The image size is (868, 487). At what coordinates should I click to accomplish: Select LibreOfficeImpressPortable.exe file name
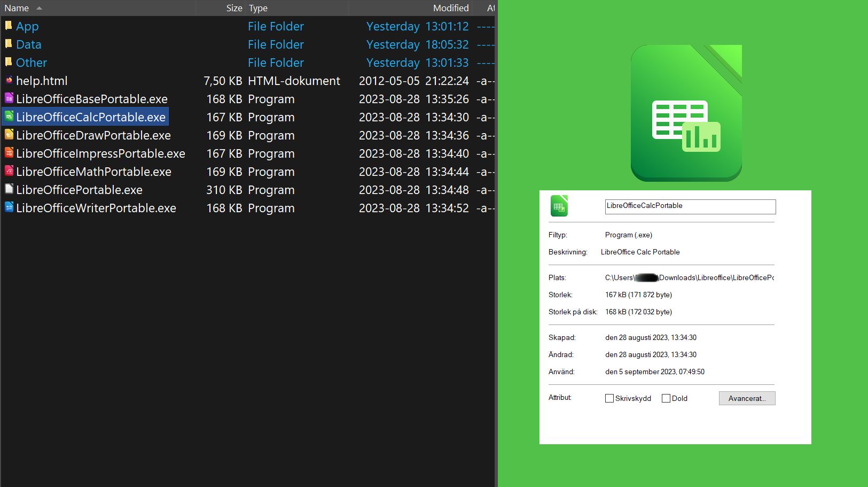[x=100, y=153]
